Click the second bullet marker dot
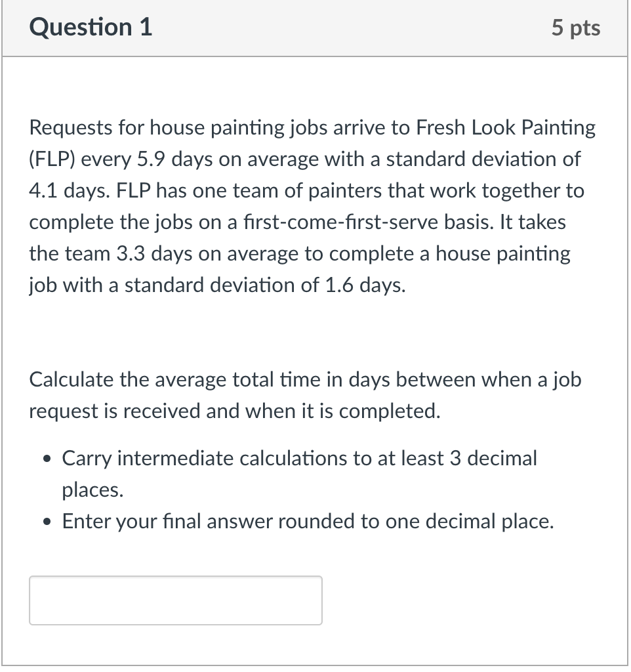Viewport: 631px width, 672px height. coord(46,521)
